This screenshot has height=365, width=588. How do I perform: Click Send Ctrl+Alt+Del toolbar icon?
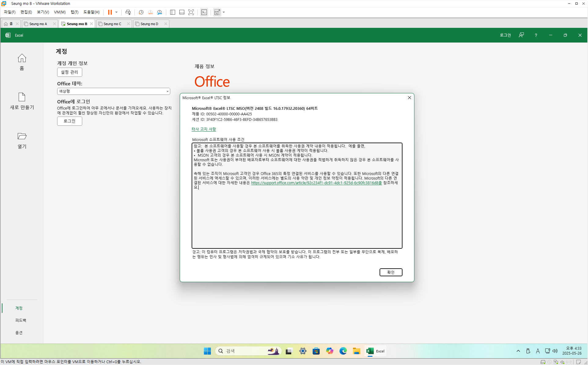tap(128, 12)
